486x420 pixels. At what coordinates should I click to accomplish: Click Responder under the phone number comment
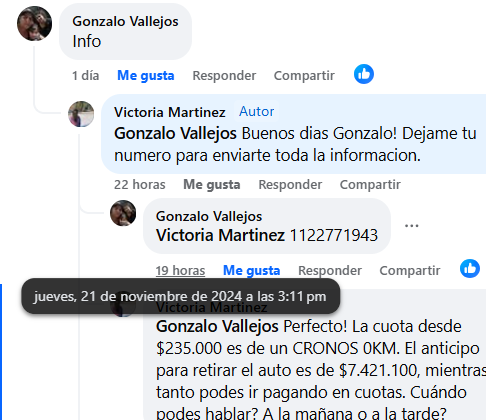coord(330,271)
